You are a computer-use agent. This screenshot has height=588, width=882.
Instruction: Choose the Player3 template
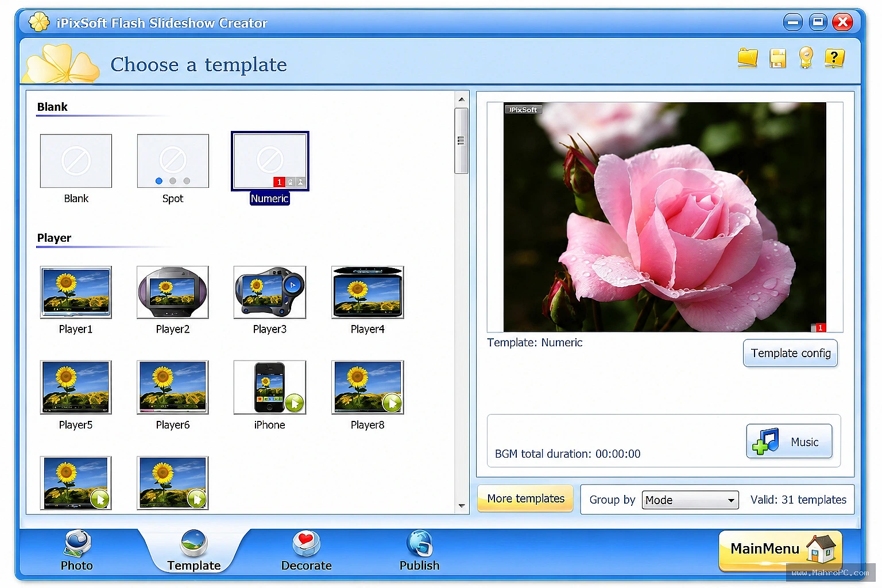(270, 292)
